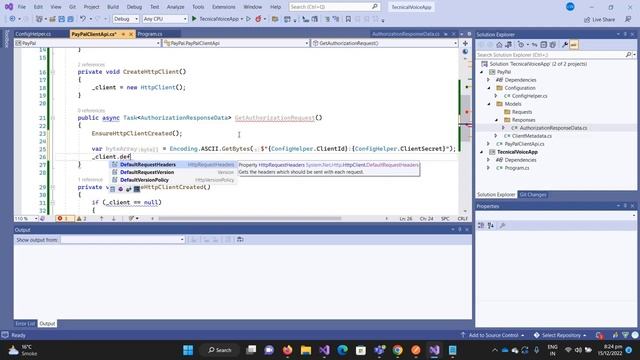Click the bookmark icon in the toolbar
640x360 pixels.
348,19
